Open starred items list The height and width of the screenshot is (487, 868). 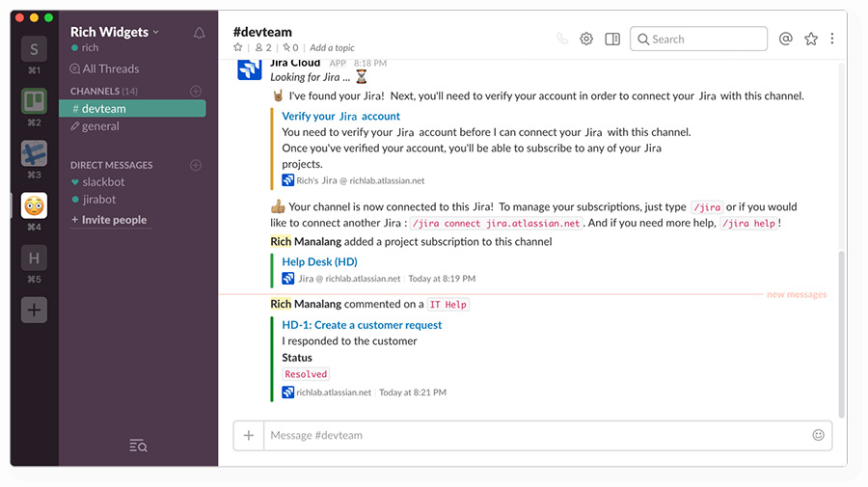pyautogui.click(x=811, y=39)
